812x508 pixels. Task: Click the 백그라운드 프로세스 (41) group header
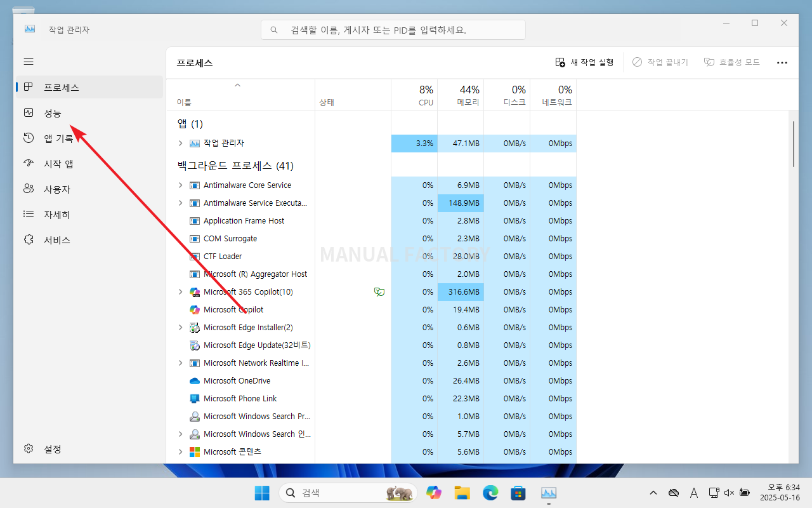pos(235,166)
